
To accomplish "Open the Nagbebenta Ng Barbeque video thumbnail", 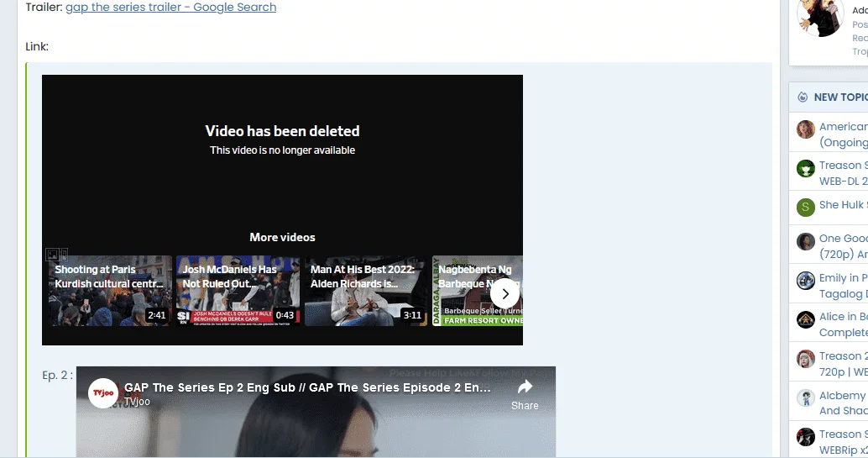I will [x=478, y=291].
